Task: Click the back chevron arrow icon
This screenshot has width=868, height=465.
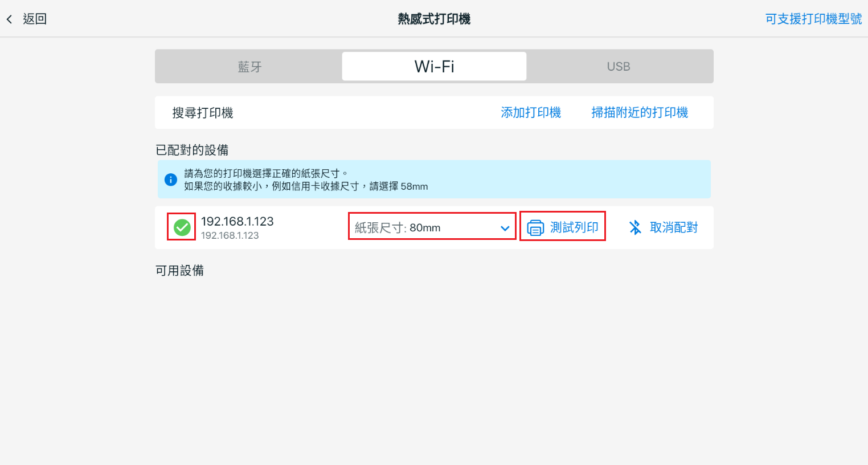Action: pos(9,19)
